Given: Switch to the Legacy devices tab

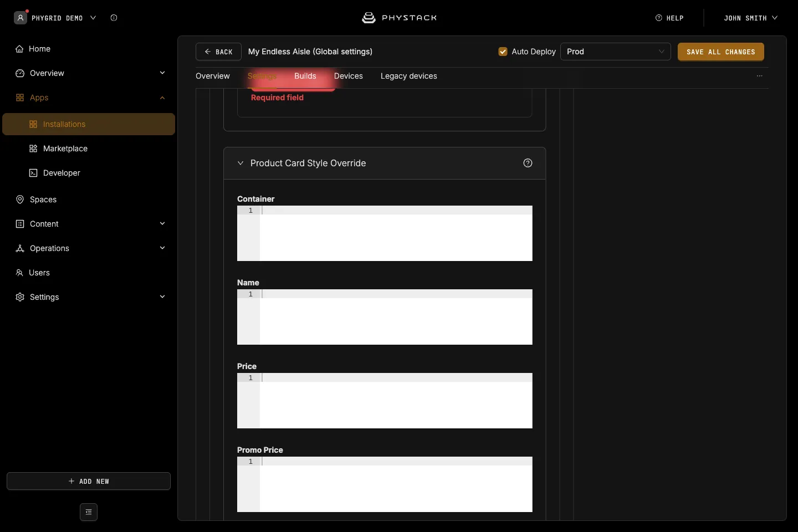Looking at the screenshot, I should pos(409,76).
